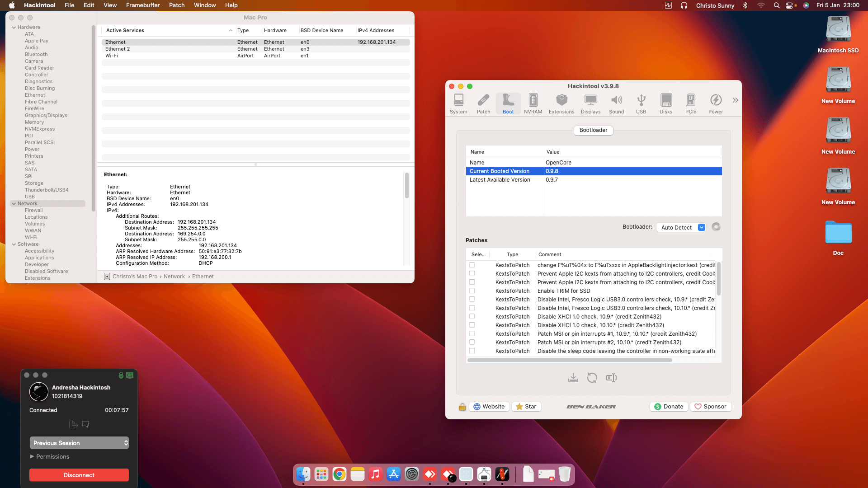This screenshot has height=488, width=868.
Task: Open Trash from the Dock
Action: pos(565,474)
